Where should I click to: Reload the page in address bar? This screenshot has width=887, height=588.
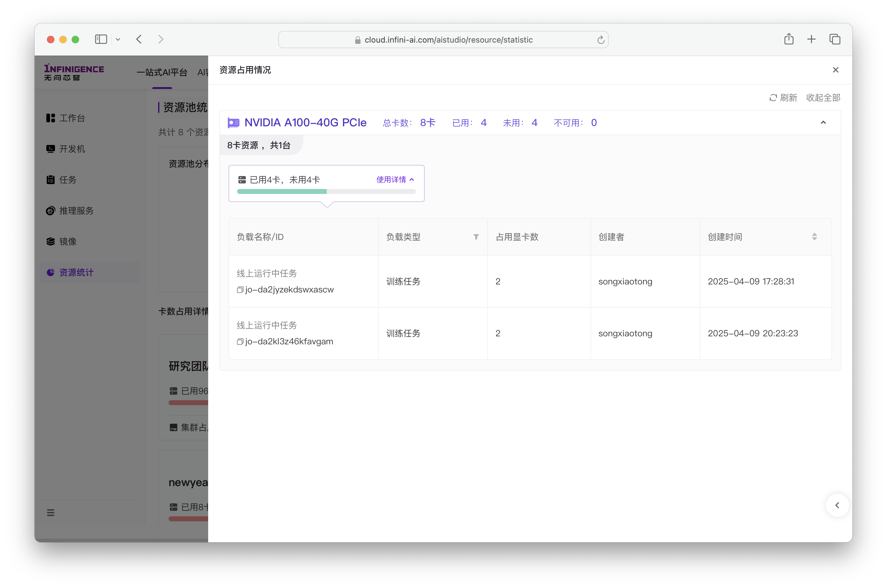pyautogui.click(x=600, y=40)
